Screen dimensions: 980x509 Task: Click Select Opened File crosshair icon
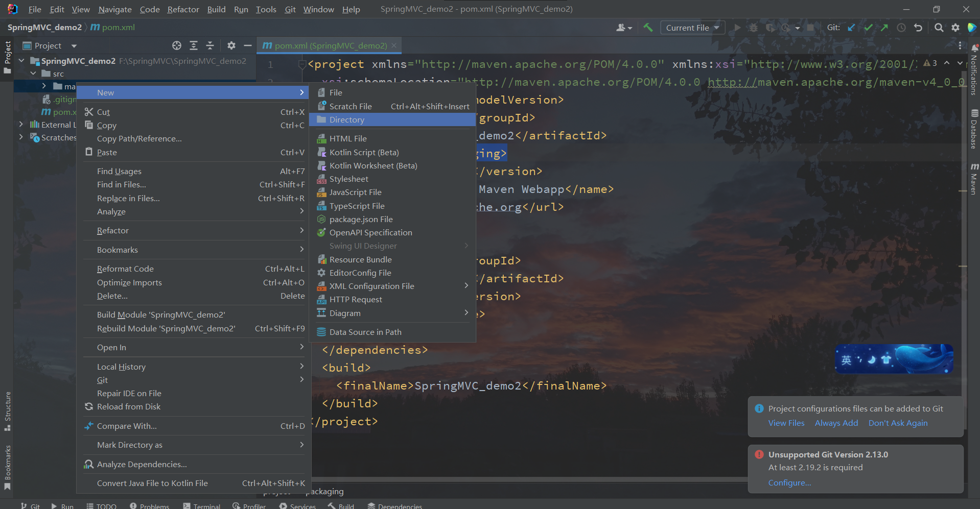pos(177,45)
